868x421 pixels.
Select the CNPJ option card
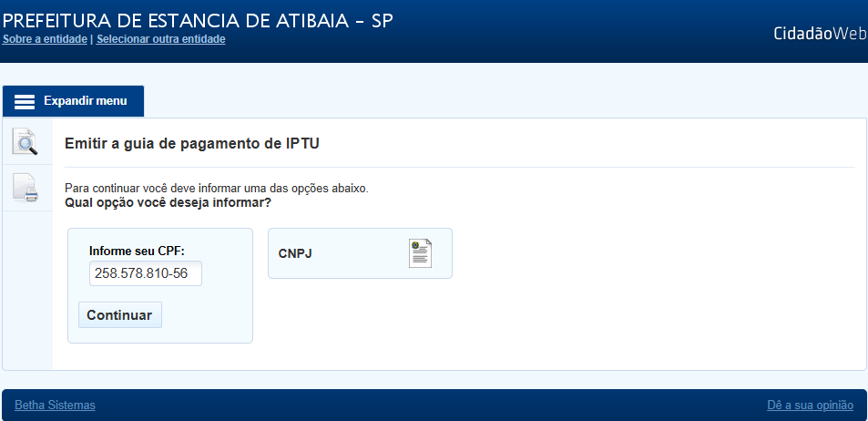pos(360,253)
